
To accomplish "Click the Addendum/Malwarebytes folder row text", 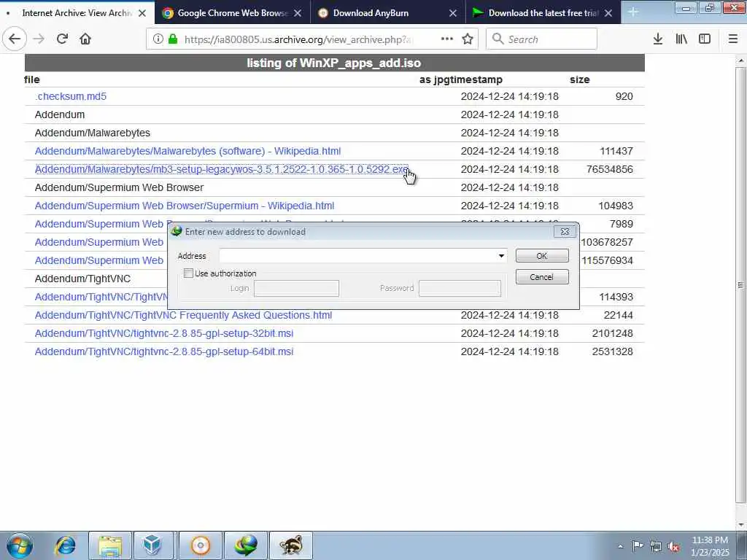I will point(93,133).
